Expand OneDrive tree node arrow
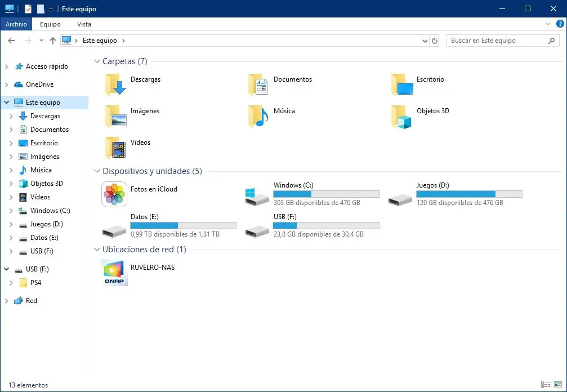Image resolution: width=567 pixels, height=392 pixels. point(7,84)
